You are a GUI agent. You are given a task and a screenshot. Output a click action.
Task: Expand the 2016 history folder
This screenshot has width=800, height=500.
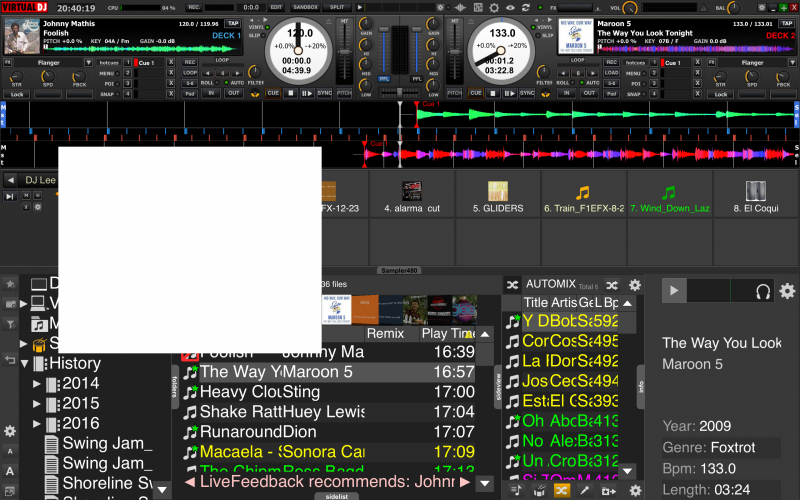(36, 423)
